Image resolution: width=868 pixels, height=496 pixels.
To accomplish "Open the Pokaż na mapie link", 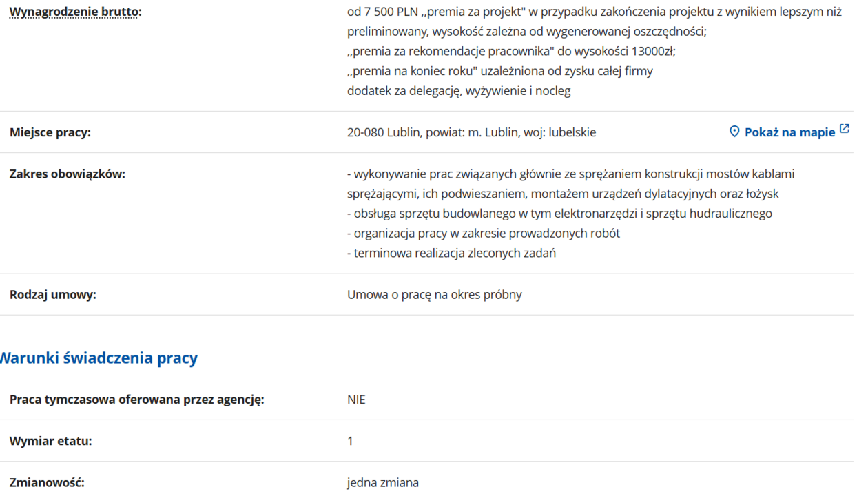I will tap(789, 132).
